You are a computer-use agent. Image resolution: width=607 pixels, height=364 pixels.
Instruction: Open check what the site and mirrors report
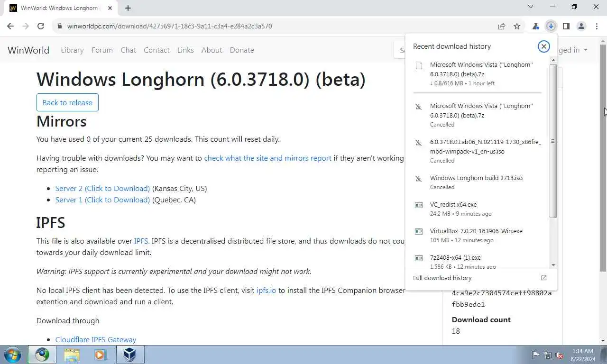point(267,158)
